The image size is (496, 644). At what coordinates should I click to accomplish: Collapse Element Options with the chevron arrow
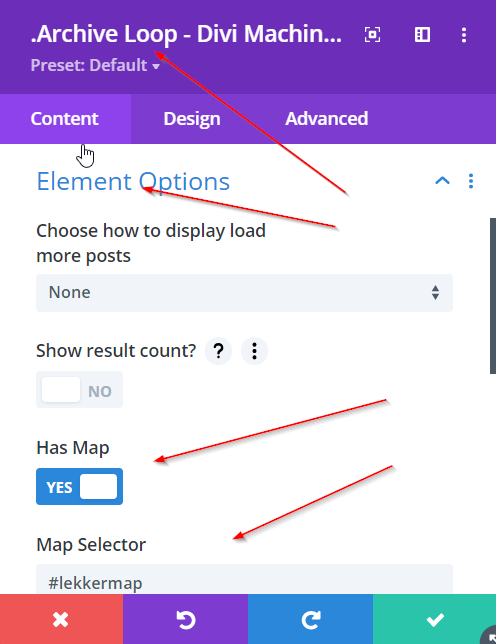coord(442,181)
